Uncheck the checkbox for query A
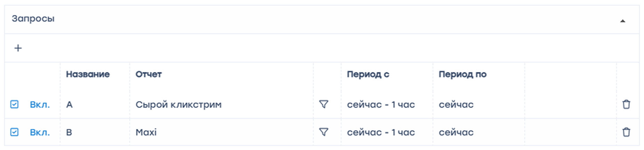The height and width of the screenshot is (150, 644). tap(14, 104)
